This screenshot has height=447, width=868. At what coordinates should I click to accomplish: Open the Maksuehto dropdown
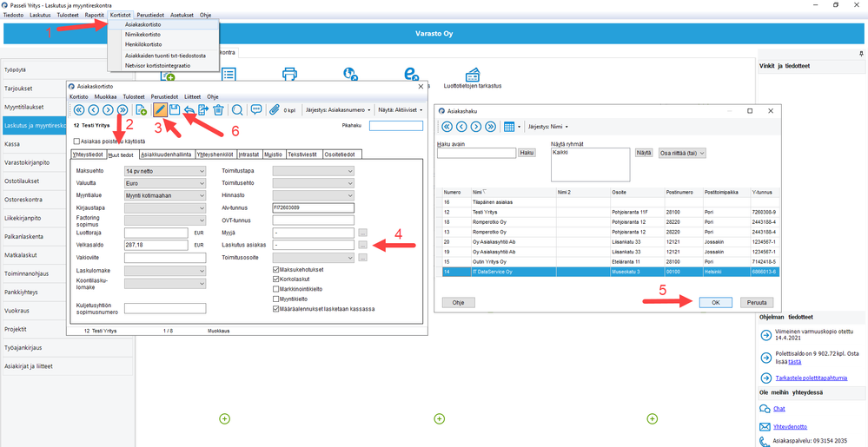165,171
